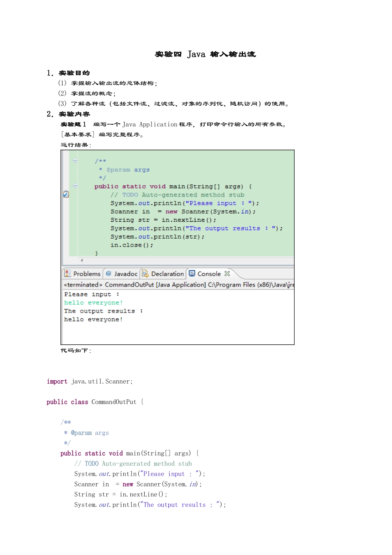Viewport: 392px width, 555px height.
Task: Click the '[基本要求] 编写完整程序。' line
Action: (x=102, y=135)
